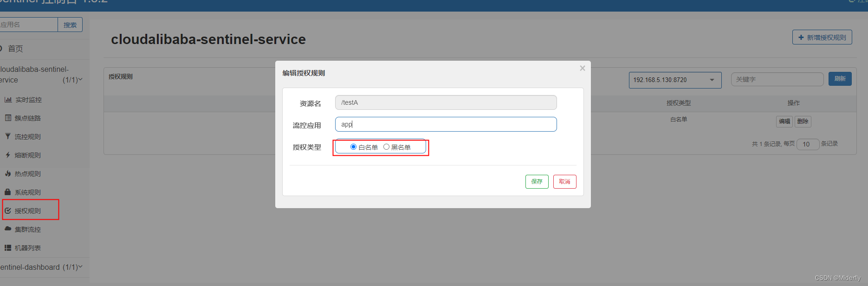Focus the 应用名 search input
868x286 pixels.
click(28, 25)
